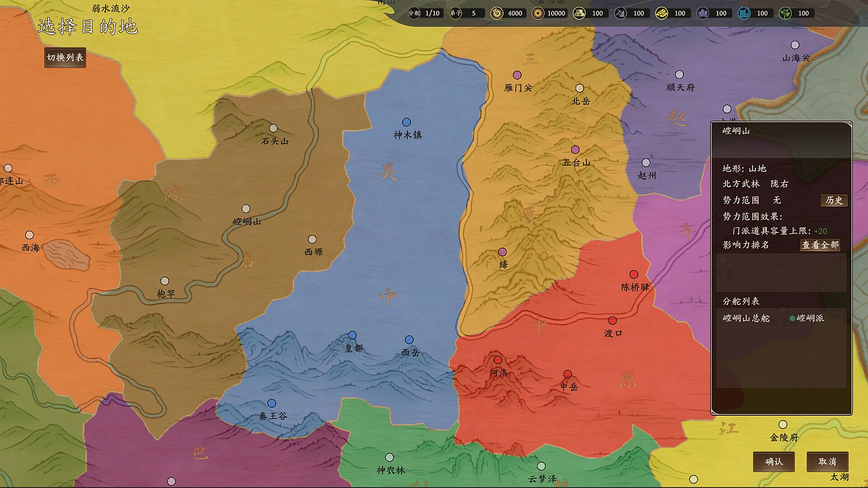
Task: Pick the 陈桥驿 red map marker
Action: point(634,274)
